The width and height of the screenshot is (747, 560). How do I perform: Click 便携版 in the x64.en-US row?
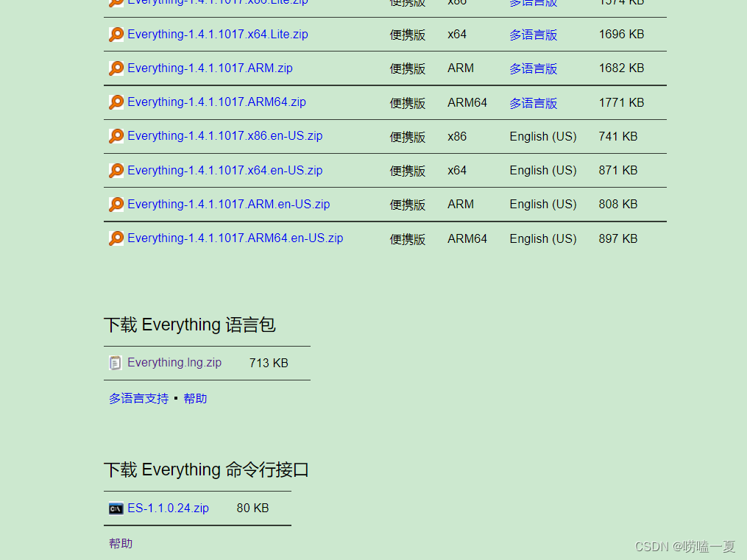tap(407, 171)
